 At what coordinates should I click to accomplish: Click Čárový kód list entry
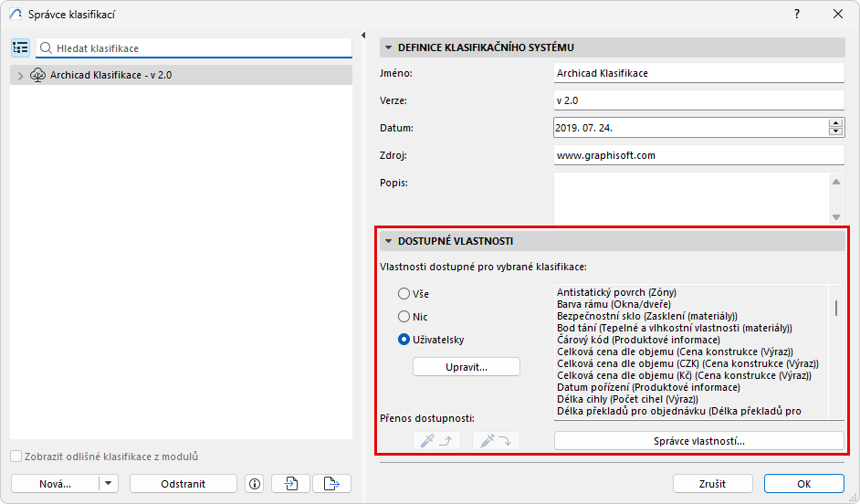[x=638, y=340]
